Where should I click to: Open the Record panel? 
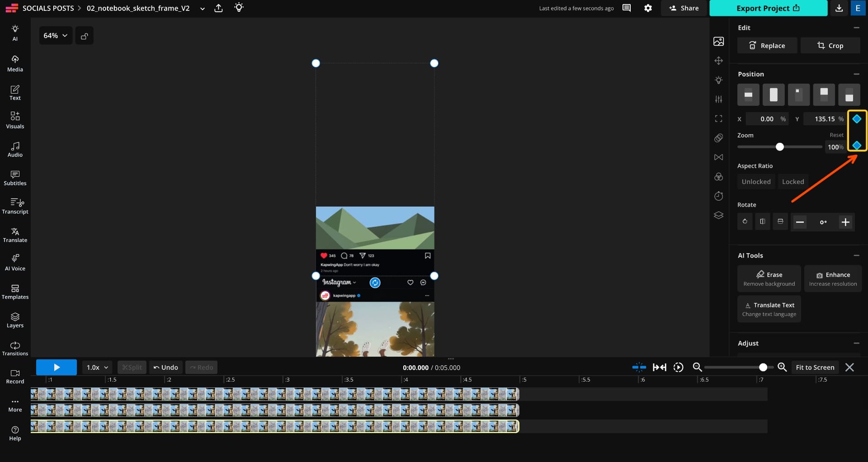15,377
